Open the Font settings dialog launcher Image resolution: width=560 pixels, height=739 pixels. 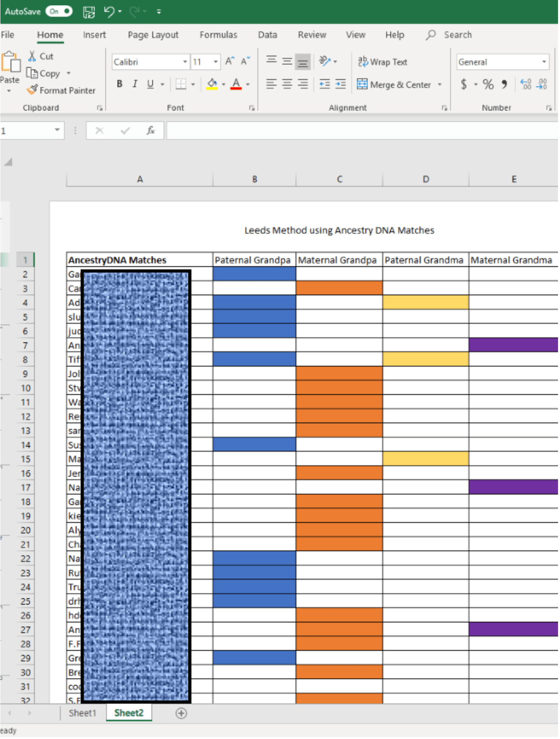point(252,108)
